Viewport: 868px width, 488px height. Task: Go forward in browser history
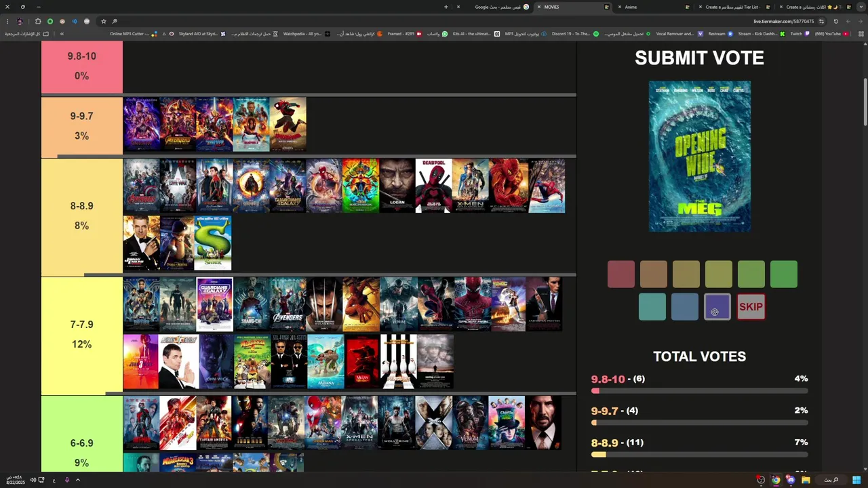point(848,21)
